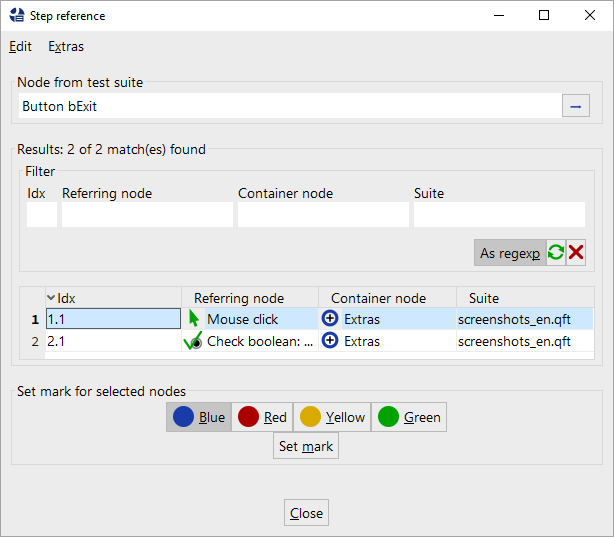Open the Edit menu
Screen dimensions: 614x537
(x=20, y=47)
